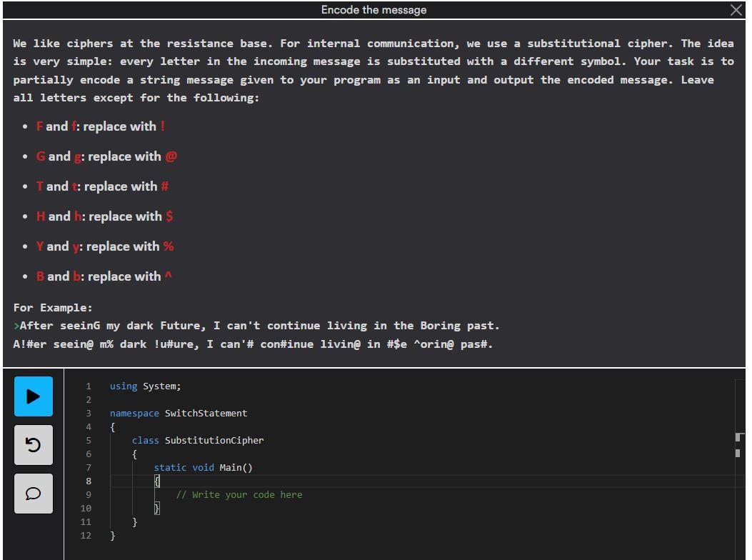Select the 'namespace SwitchStatement' text
Screen dimensions: 752x560
coord(179,413)
